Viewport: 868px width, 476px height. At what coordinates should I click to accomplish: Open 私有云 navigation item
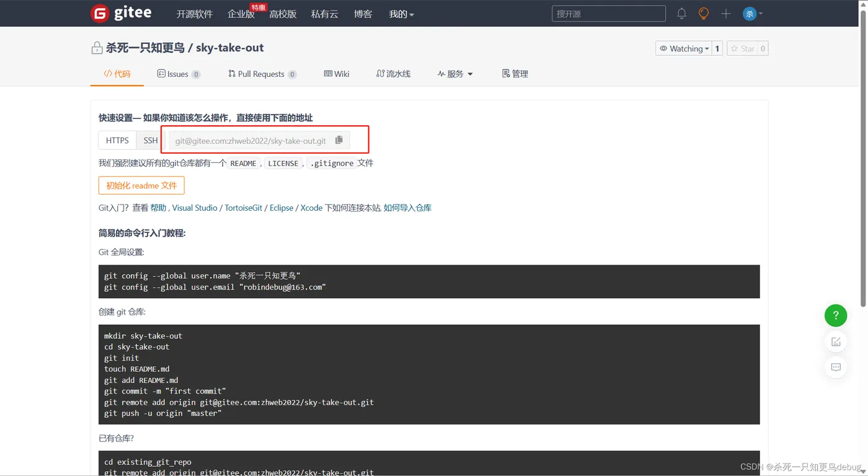(324, 14)
